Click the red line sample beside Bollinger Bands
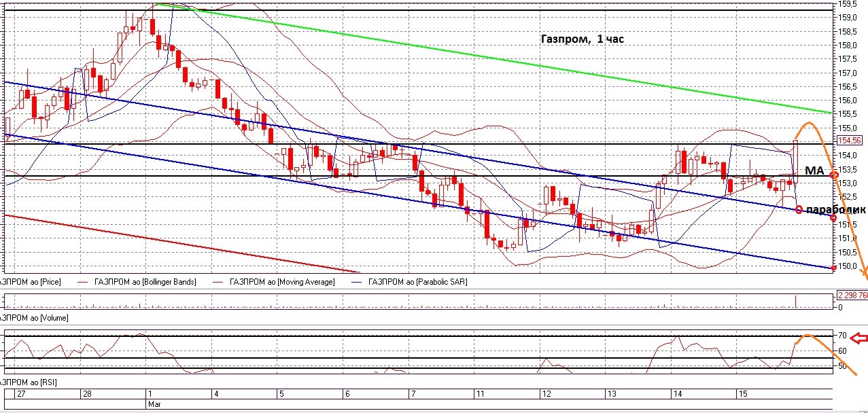The height and width of the screenshot is (413, 868). (x=84, y=281)
